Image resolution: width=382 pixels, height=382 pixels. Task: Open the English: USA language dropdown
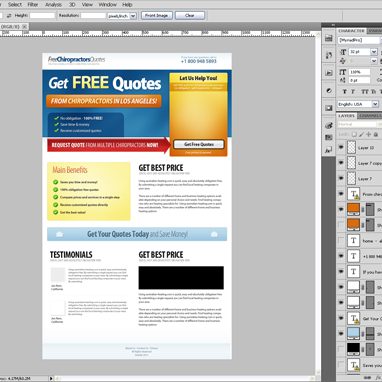pyautogui.click(x=375, y=104)
